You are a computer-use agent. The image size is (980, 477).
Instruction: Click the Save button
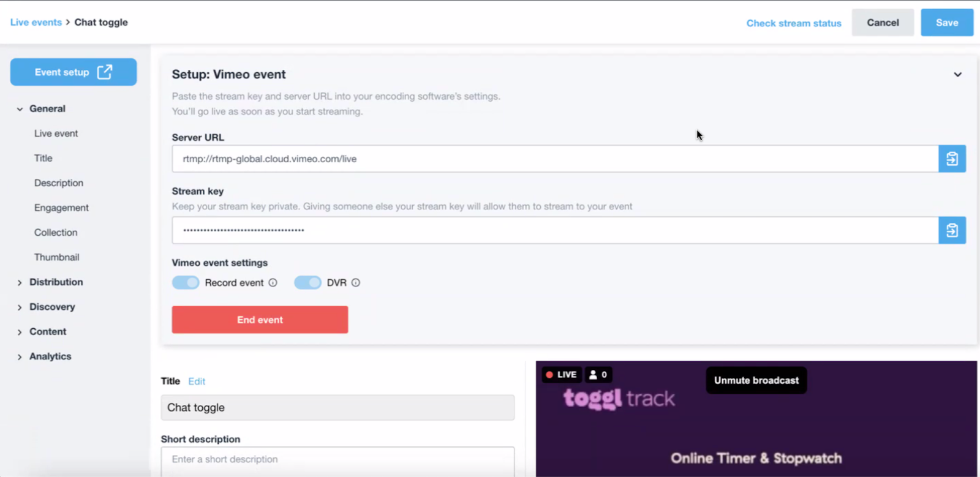tap(946, 23)
